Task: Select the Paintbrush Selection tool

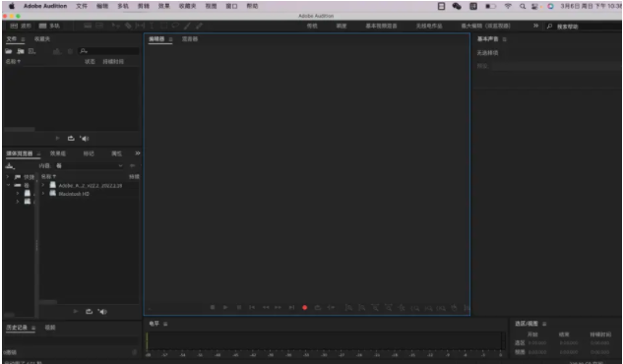Action: (x=187, y=26)
